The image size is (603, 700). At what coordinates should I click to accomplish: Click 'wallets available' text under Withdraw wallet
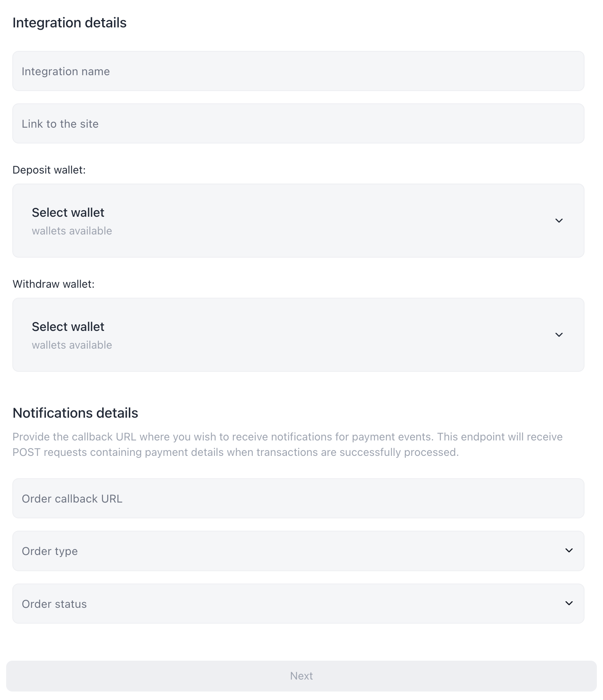[x=72, y=345]
